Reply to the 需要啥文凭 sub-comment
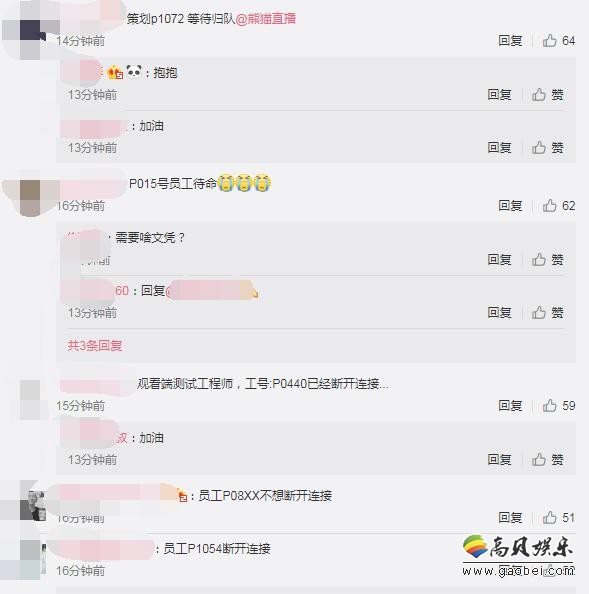This screenshot has width=589, height=594. pyautogui.click(x=500, y=260)
